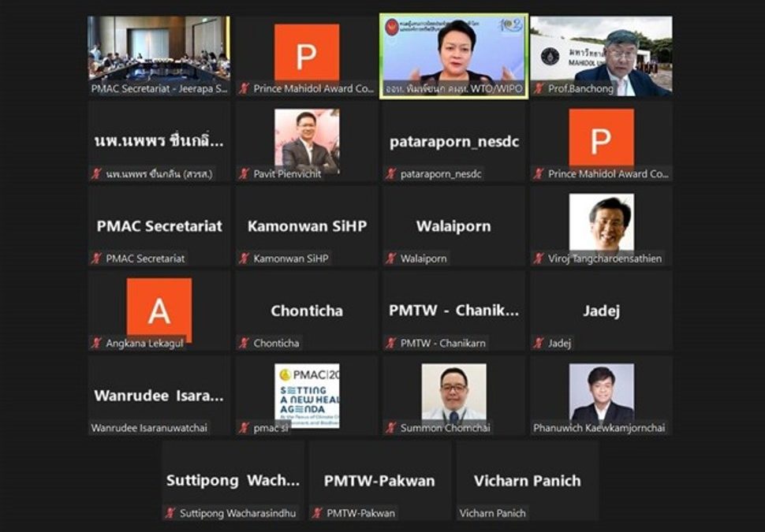Click muted mic icon beside Jadej label

click(538, 343)
